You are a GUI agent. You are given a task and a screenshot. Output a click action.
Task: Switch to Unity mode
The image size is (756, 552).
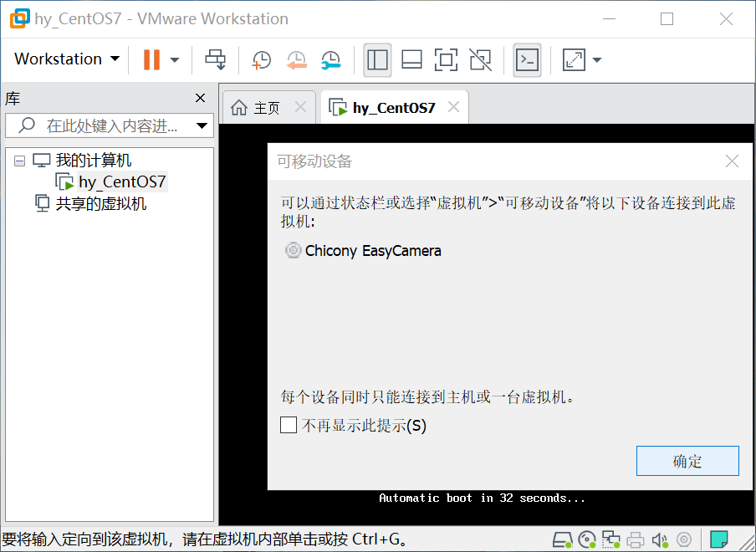pyautogui.click(x=481, y=59)
